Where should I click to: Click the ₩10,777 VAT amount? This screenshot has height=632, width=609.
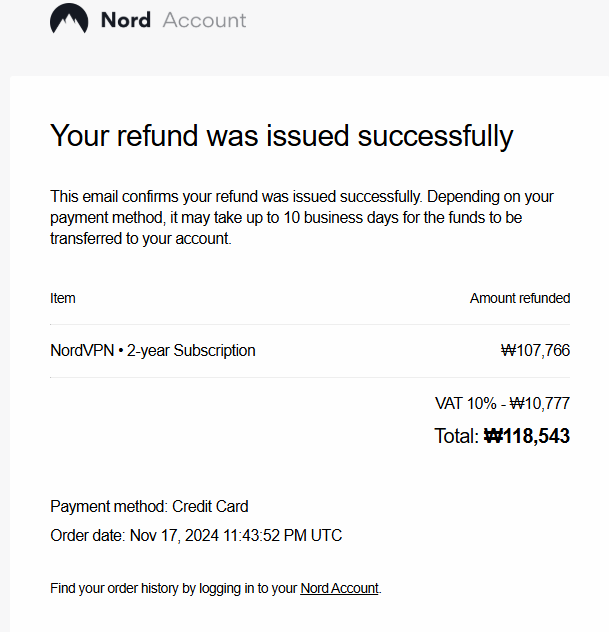(540, 404)
